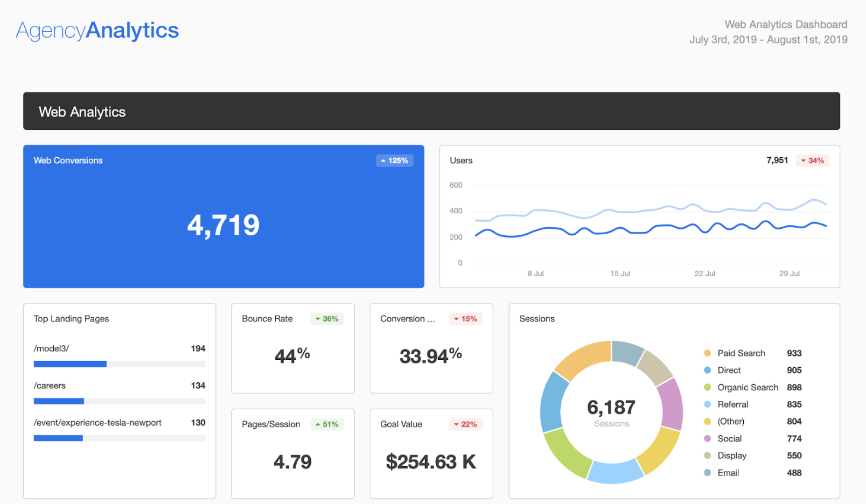Toggle the 51% Pages/Session change indicator

coord(327,424)
